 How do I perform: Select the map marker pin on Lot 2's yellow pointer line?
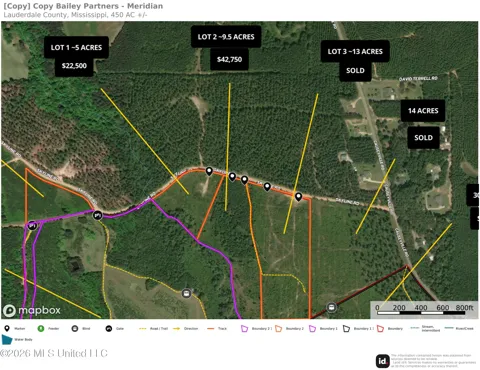(232, 177)
